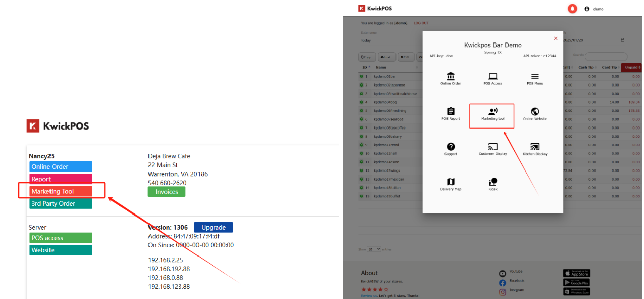This screenshot has height=299, width=644.
Task: Click the Search input field
Action: tap(606, 57)
